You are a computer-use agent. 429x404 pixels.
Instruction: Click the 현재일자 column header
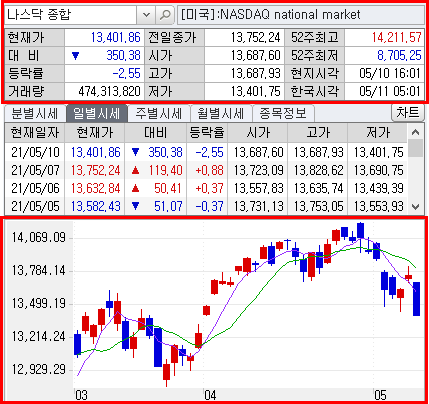pos(35,133)
